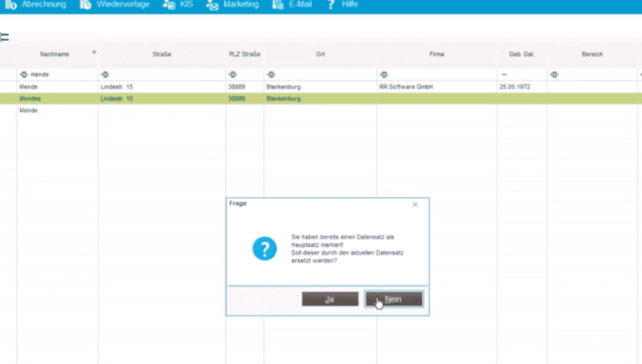Click the KIS menu icon
This screenshot has height=364, width=642.
click(x=169, y=4)
